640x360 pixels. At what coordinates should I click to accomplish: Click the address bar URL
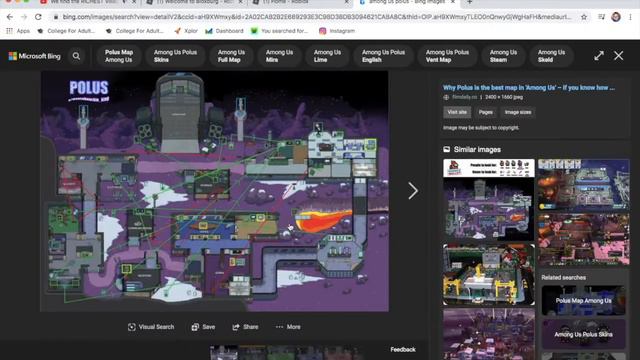click(316, 17)
